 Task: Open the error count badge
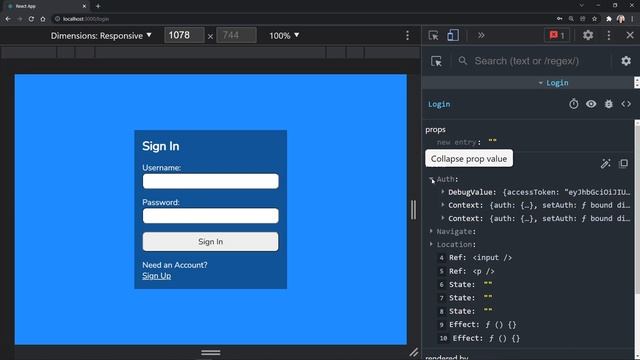point(557,36)
